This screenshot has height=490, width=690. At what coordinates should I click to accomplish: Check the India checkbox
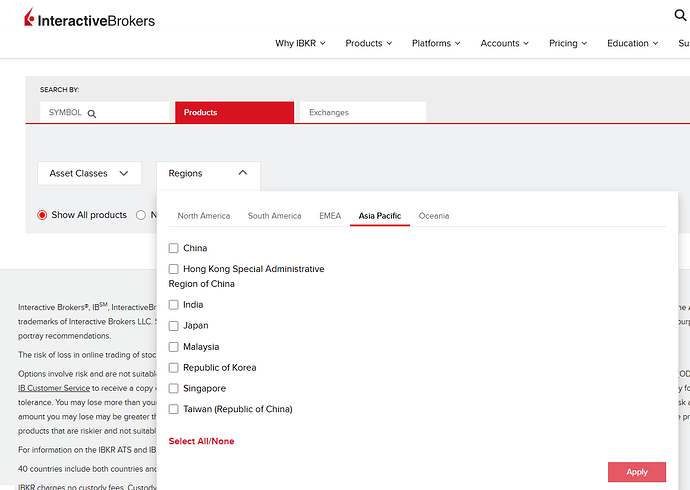[x=173, y=305]
